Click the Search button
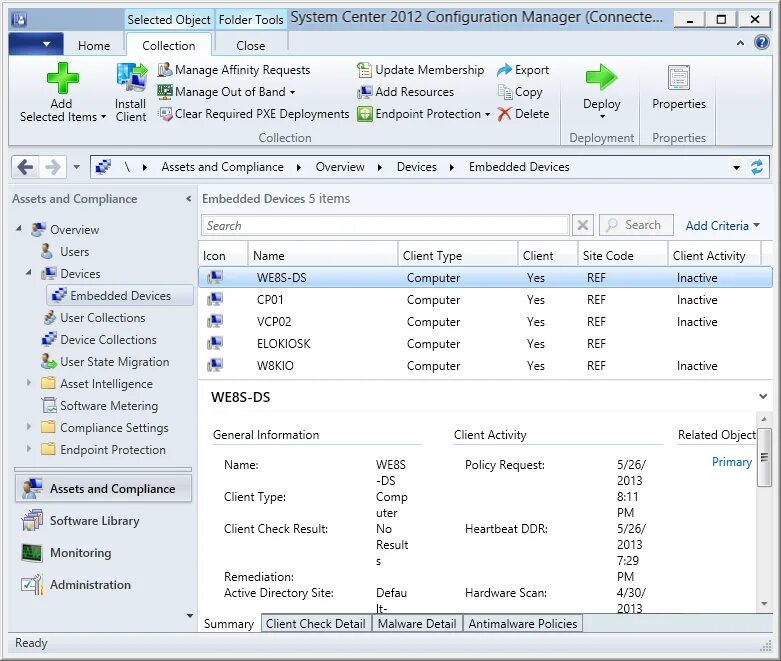The image size is (781, 661). pyautogui.click(x=636, y=225)
